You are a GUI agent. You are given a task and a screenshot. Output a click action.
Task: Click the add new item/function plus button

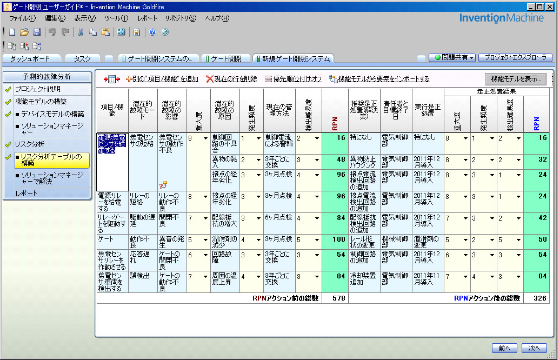coord(162,79)
